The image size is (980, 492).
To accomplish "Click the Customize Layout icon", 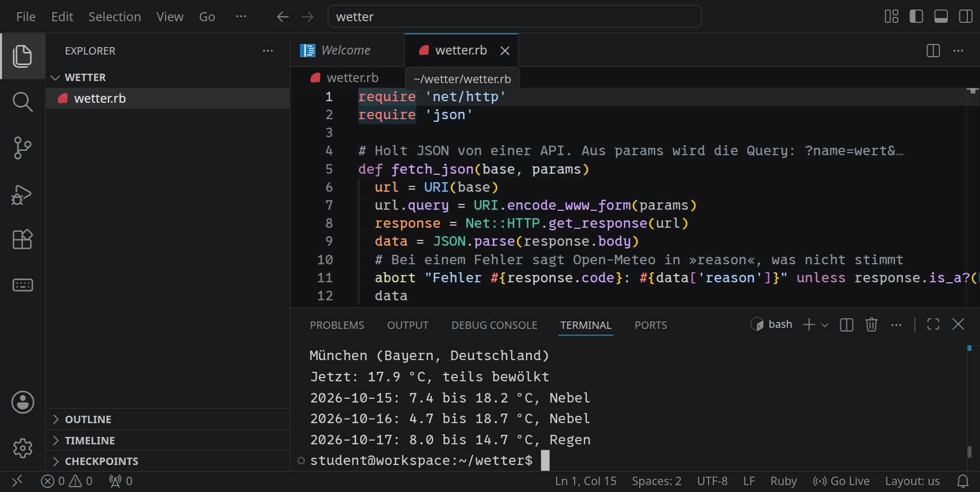I will 892,16.
